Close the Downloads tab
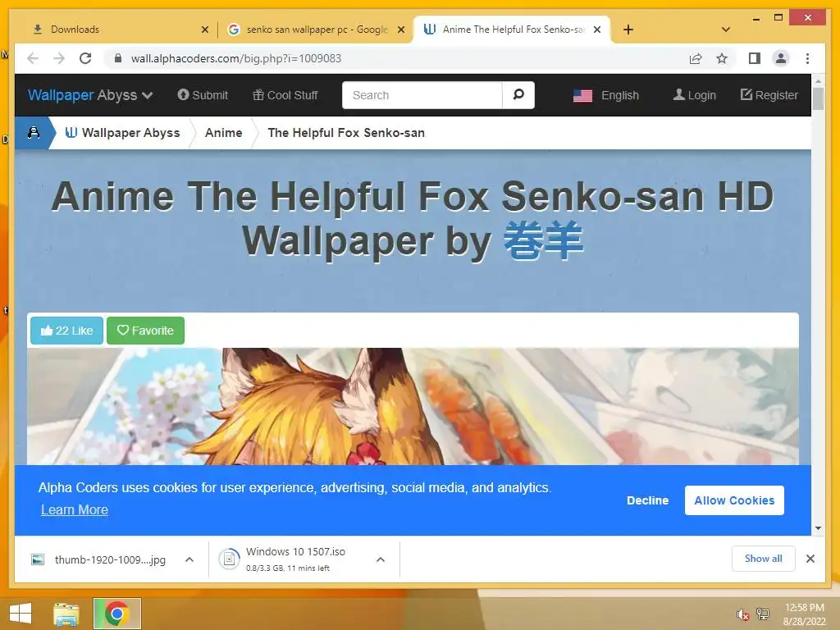This screenshot has height=630, width=840. click(x=204, y=30)
